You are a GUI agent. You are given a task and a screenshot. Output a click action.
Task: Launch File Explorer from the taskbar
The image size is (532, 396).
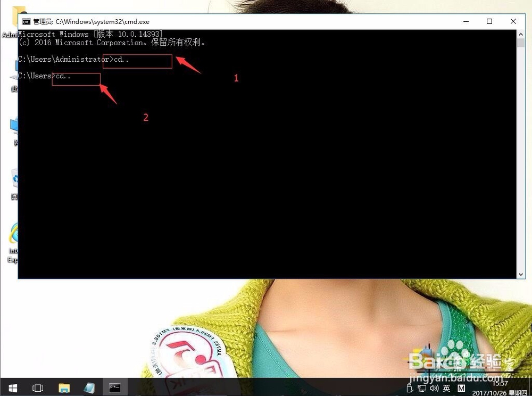click(x=64, y=387)
